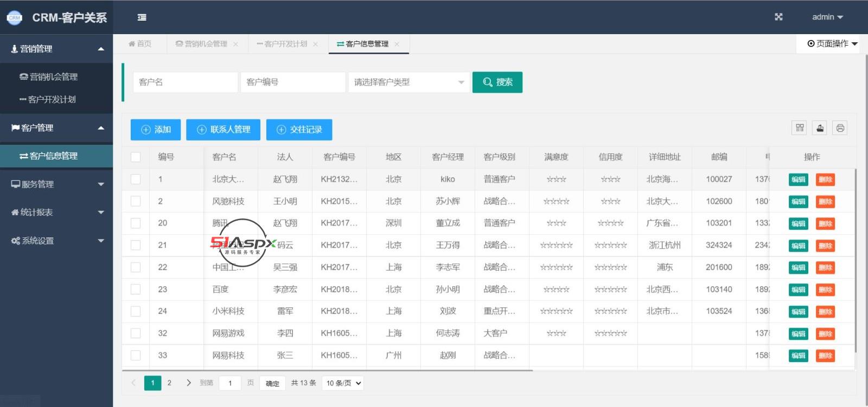Click the CRM logo icon
This screenshot has height=407, width=868.
pyautogui.click(x=14, y=17)
